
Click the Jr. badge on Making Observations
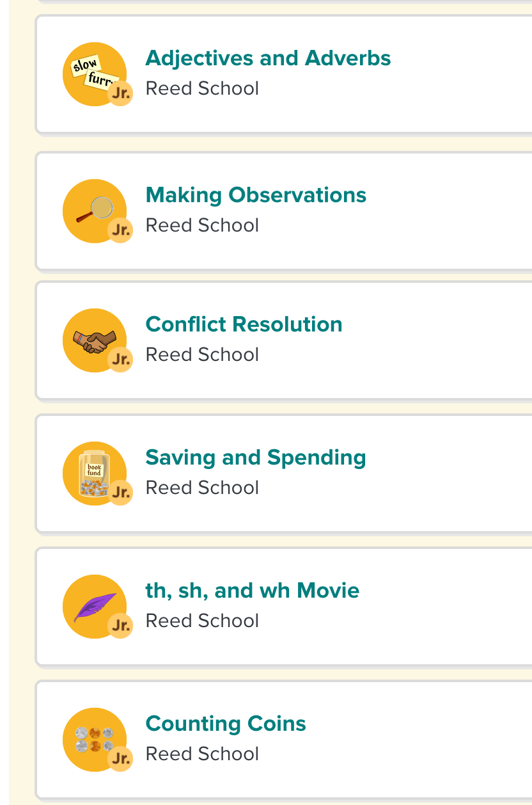[120, 230]
